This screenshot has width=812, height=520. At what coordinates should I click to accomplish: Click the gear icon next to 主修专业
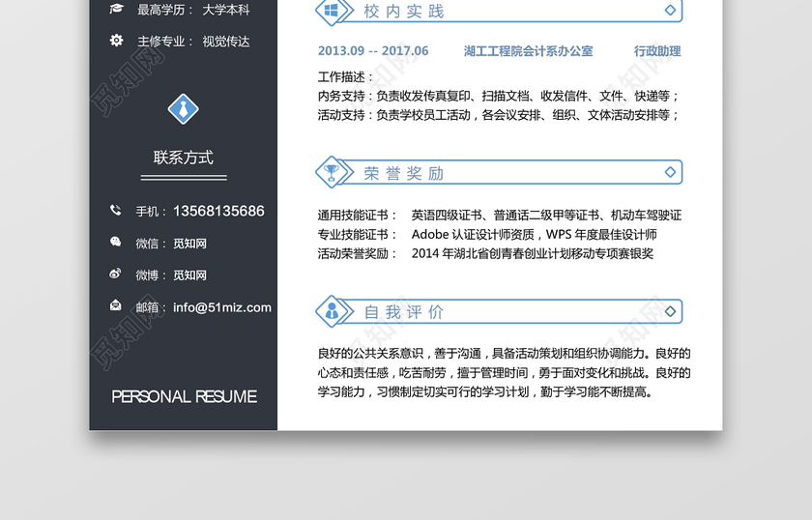coord(117,41)
